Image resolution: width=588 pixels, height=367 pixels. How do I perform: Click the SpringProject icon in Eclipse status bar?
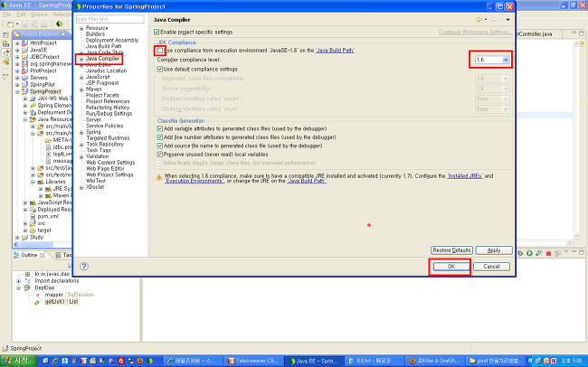(x=5, y=348)
